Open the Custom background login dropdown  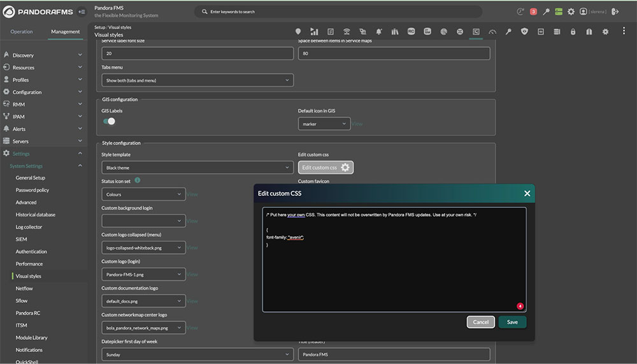click(143, 221)
